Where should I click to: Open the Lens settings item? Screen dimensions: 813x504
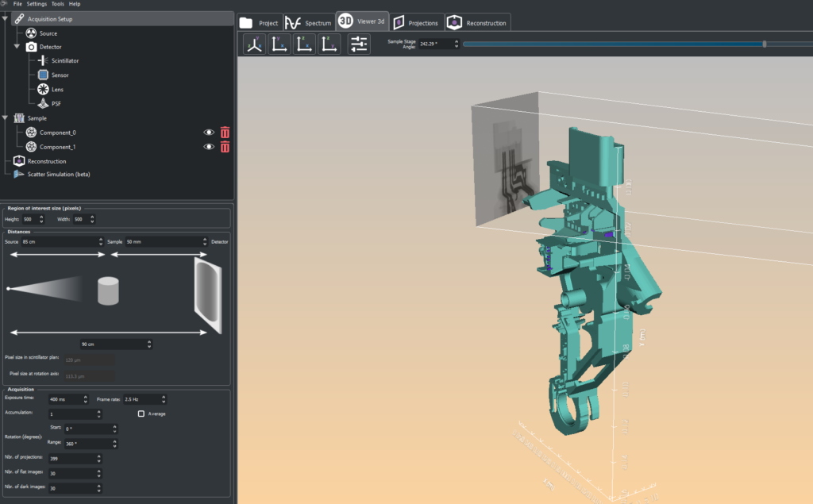point(57,89)
